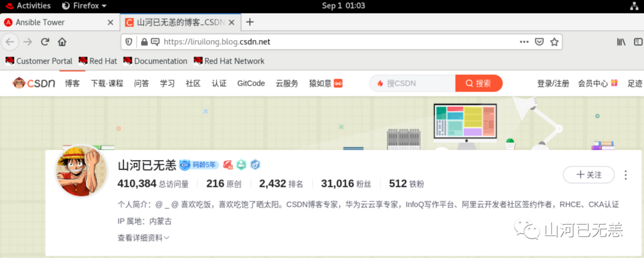
Task: Save page to Pocket icon
Action: (x=539, y=42)
